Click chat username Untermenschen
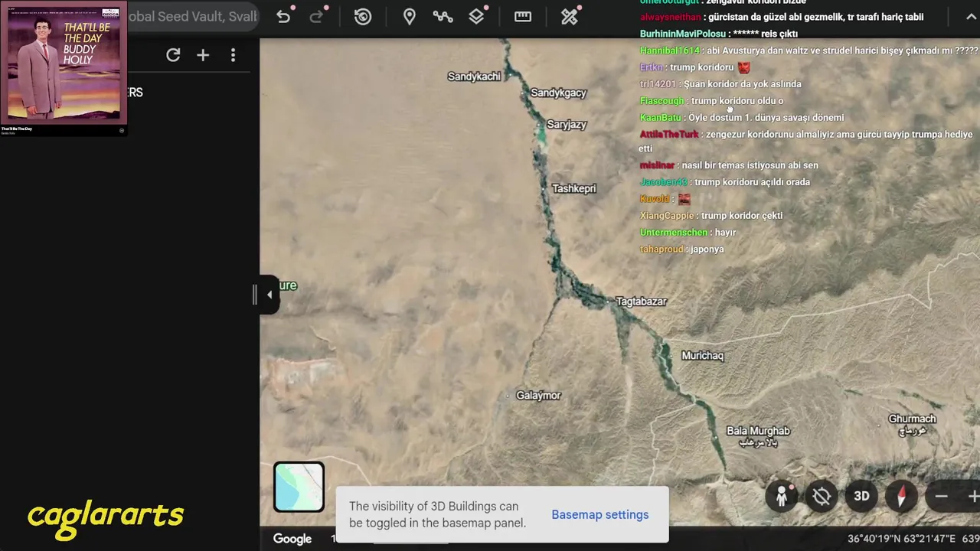This screenshot has height=551, width=980. (x=674, y=232)
